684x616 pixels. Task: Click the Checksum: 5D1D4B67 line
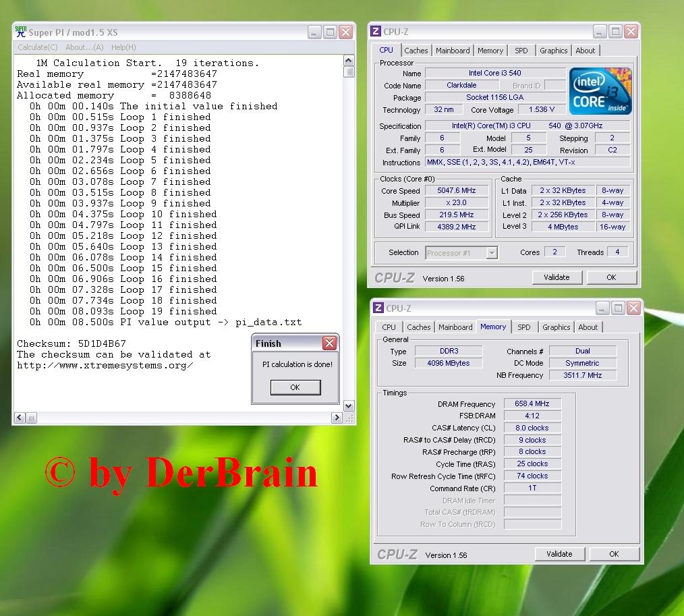coord(72,344)
